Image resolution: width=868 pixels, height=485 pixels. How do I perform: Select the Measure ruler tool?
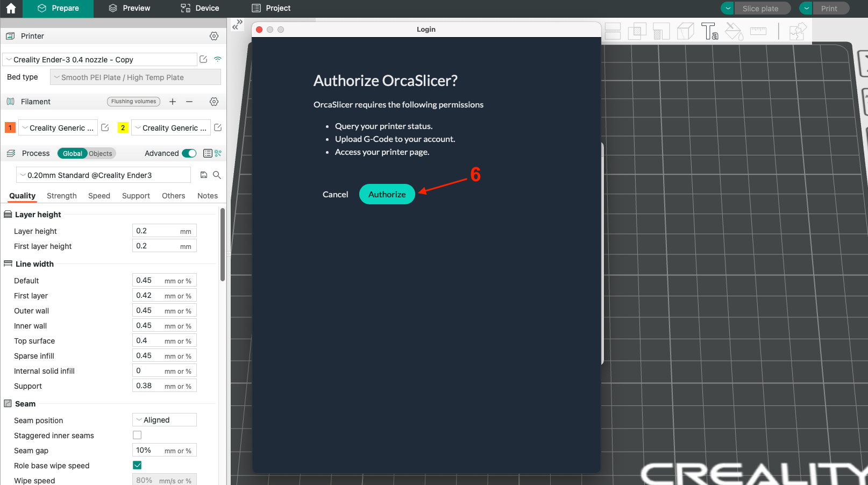[758, 31]
